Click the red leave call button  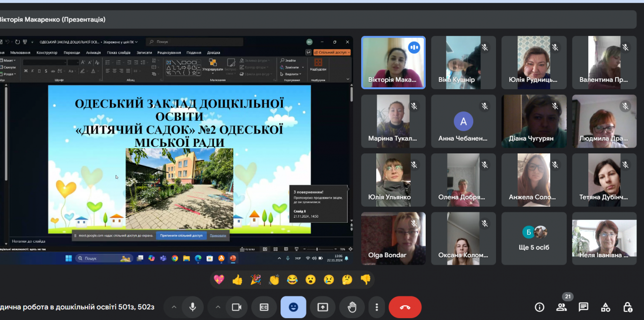click(405, 307)
